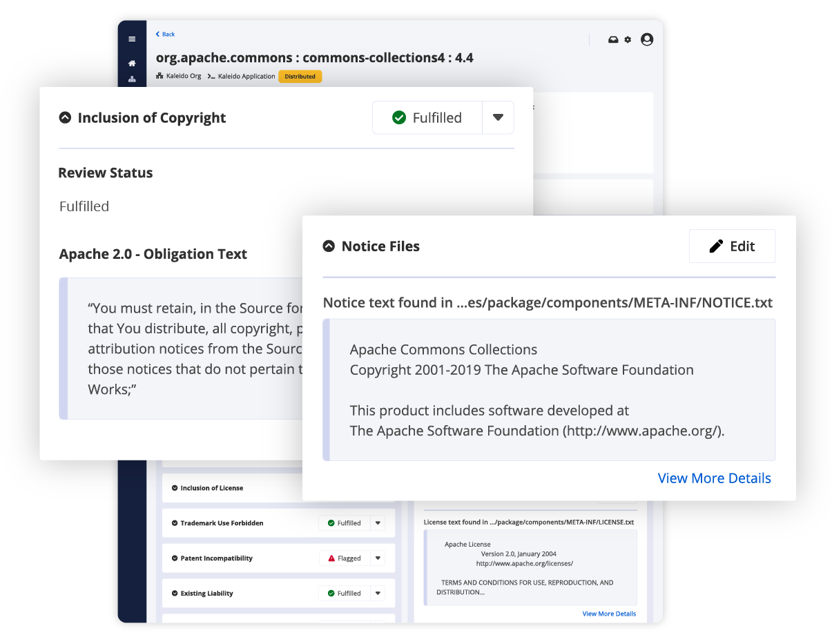Open the Kaleido Org breadcrumb
This screenshot has height=644, width=832.
pos(179,76)
